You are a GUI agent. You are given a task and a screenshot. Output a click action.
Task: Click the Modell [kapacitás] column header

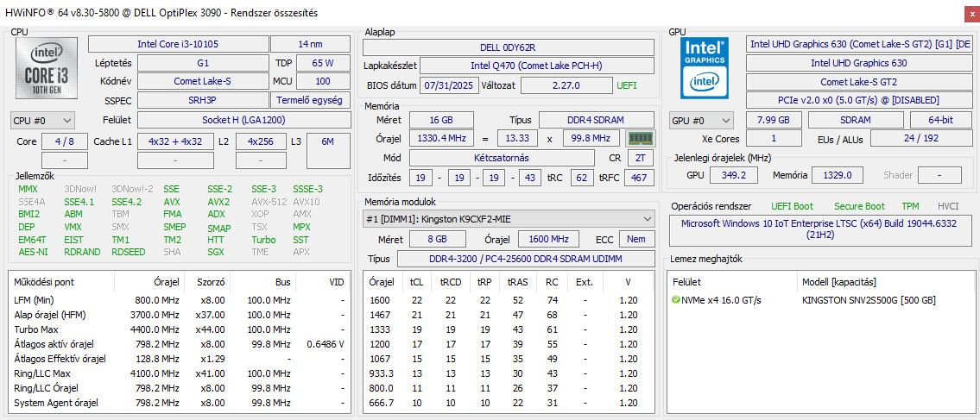click(x=839, y=282)
